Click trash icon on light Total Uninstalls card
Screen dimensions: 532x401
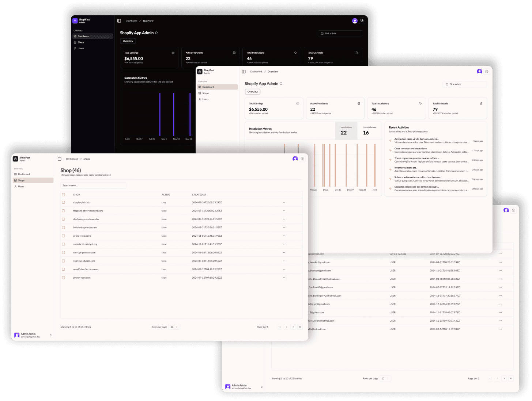point(481,104)
